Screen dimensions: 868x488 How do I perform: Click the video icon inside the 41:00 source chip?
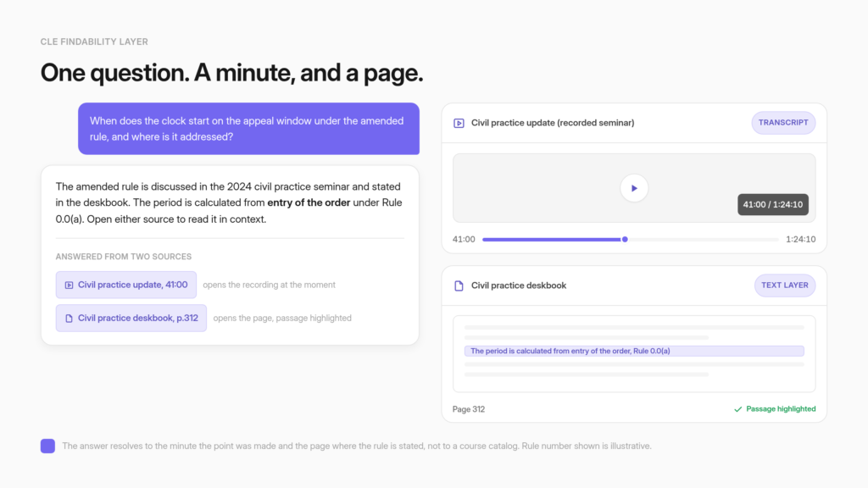(70, 285)
